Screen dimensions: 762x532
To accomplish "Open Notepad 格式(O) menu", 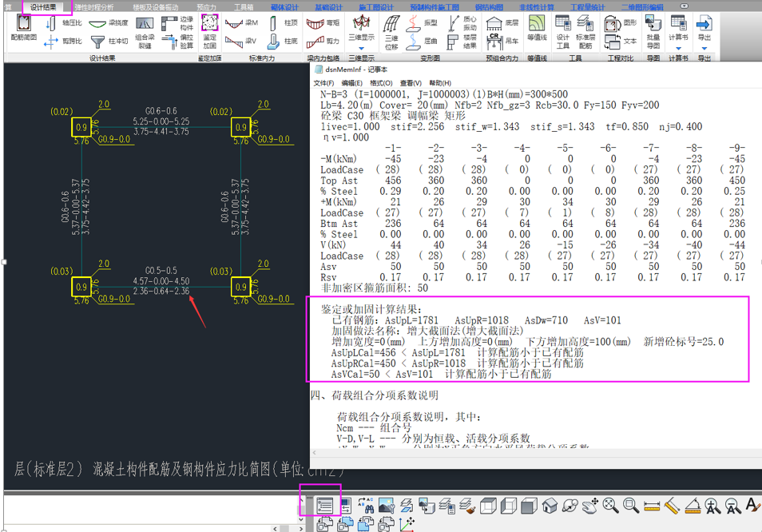I will click(x=381, y=83).
